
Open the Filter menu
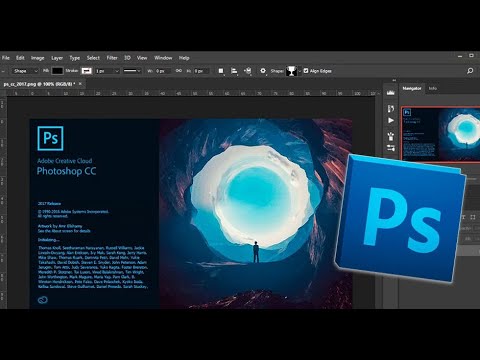[112, 58]
